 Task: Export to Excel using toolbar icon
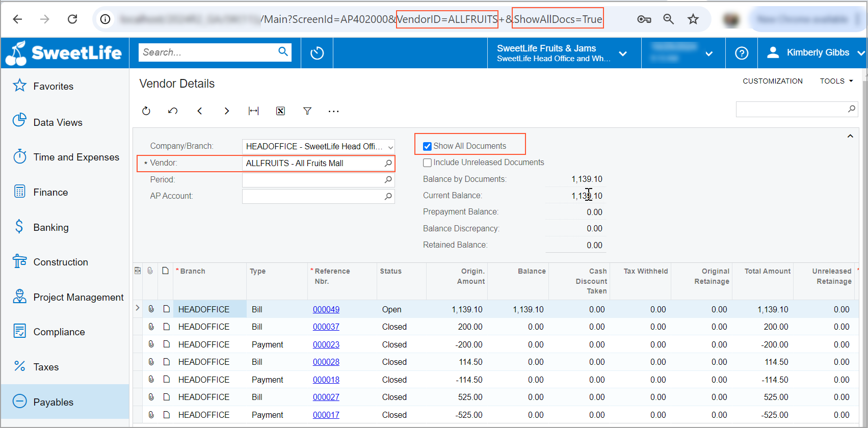pyautogui.click(x=280, y=111)
